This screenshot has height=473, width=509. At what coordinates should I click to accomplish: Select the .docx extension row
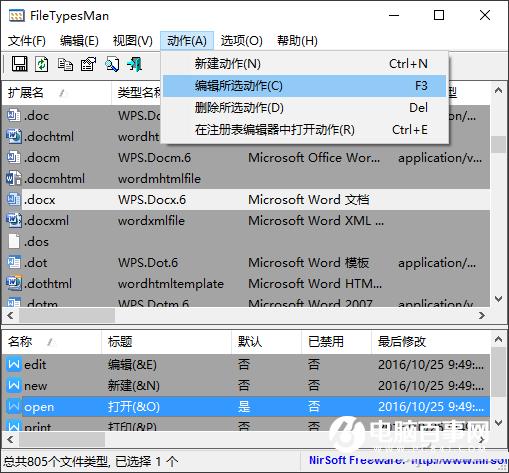[x=246, y=199]
